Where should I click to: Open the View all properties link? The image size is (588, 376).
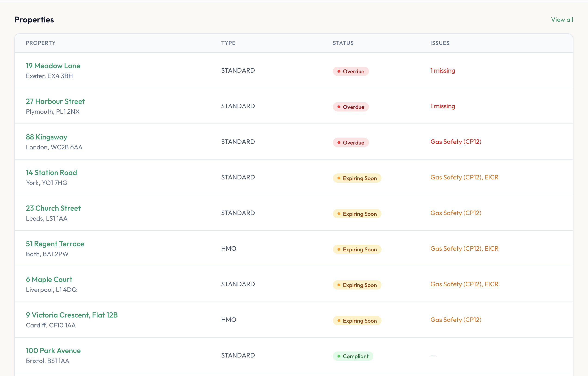[x=562, y=19]
